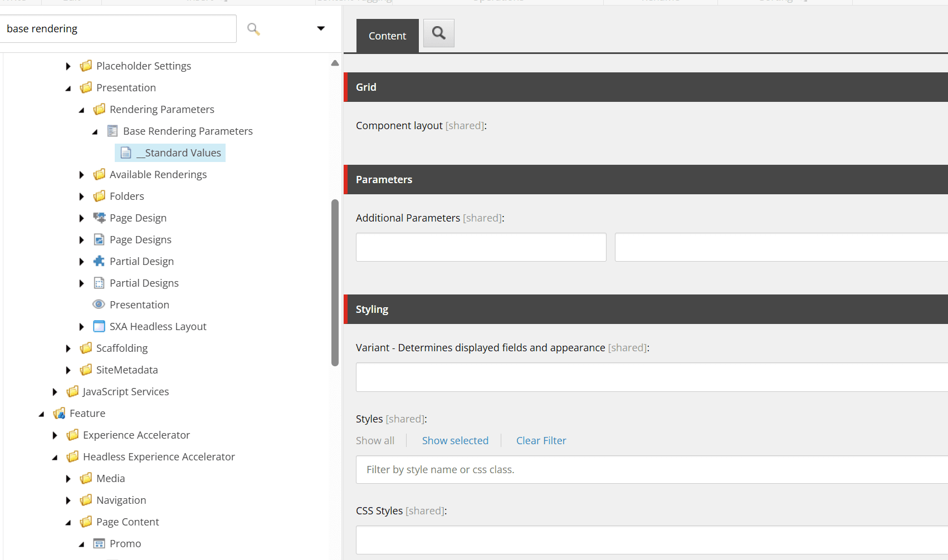Collapse the Promo template node
Viewport: 948px width, 560px height.
pos(81,544)
